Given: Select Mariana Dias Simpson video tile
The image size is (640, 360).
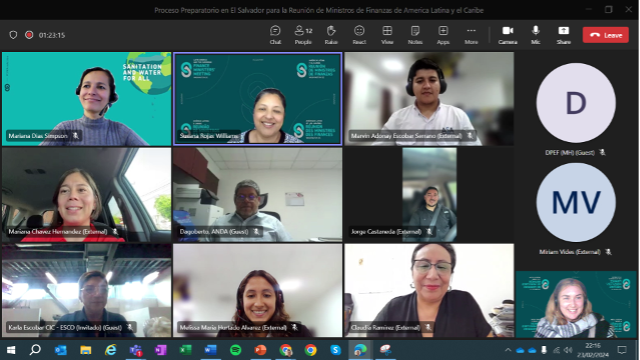Looking at the screenshot, I should pos(87,99).
